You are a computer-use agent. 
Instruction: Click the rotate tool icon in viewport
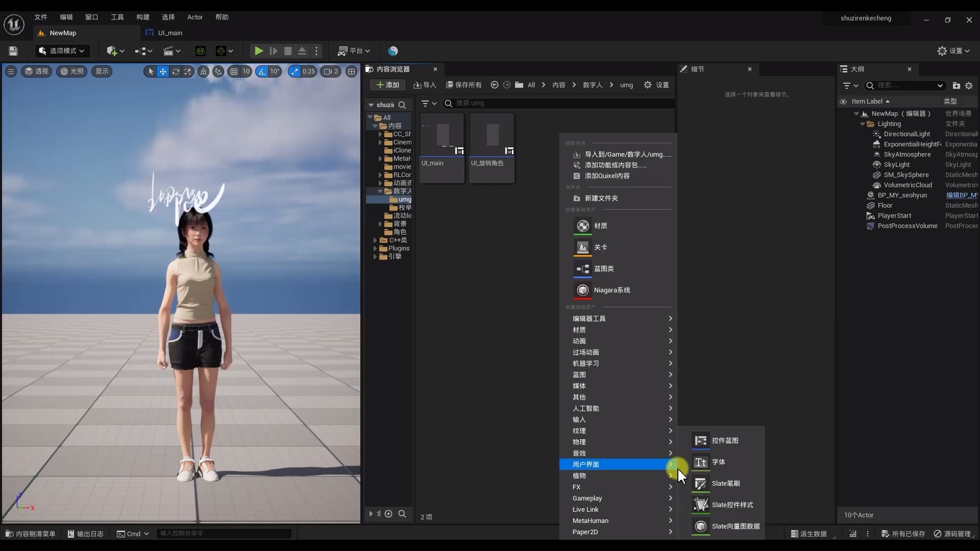[176, 72]
